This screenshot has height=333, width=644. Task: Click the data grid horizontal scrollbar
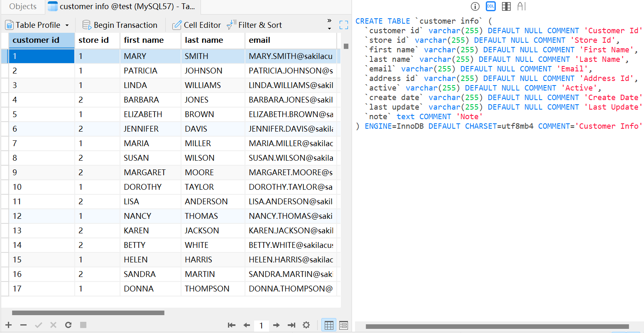(x=88, y=313)
